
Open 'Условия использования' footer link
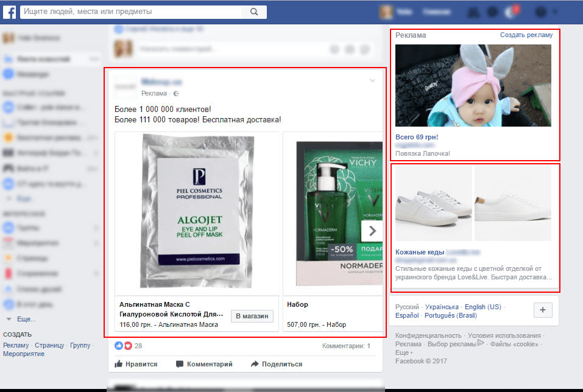(x=504, y=335)
